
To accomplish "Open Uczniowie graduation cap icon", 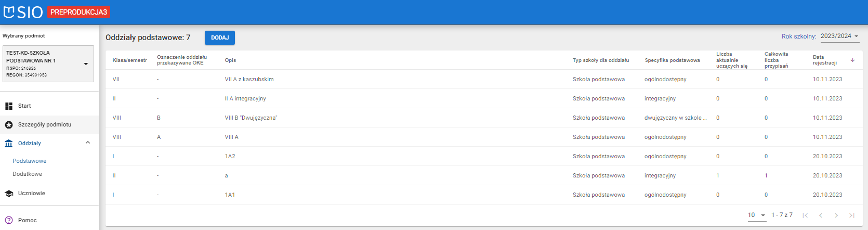I will pos(9,194).
